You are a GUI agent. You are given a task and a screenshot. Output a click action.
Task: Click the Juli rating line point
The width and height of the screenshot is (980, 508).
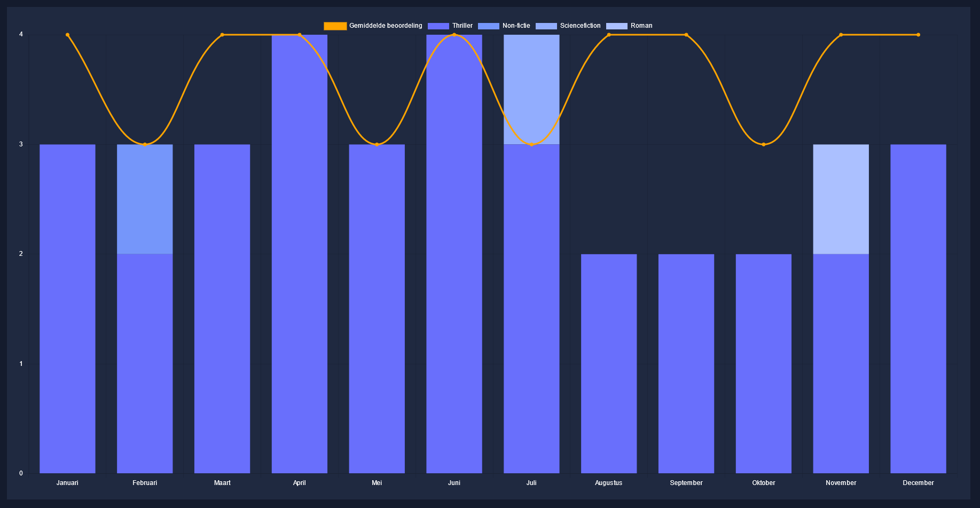531,144
